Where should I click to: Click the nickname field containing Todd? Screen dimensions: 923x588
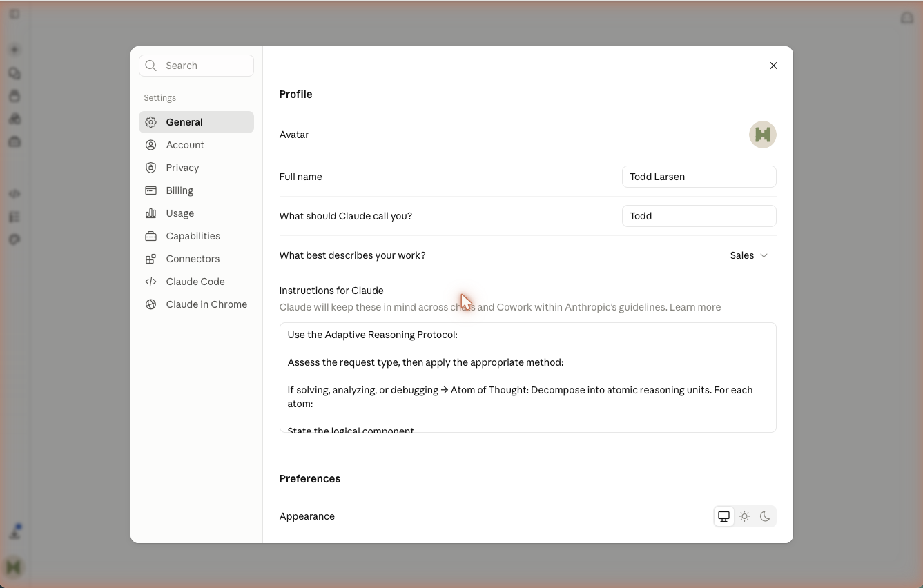click(699, 216)
